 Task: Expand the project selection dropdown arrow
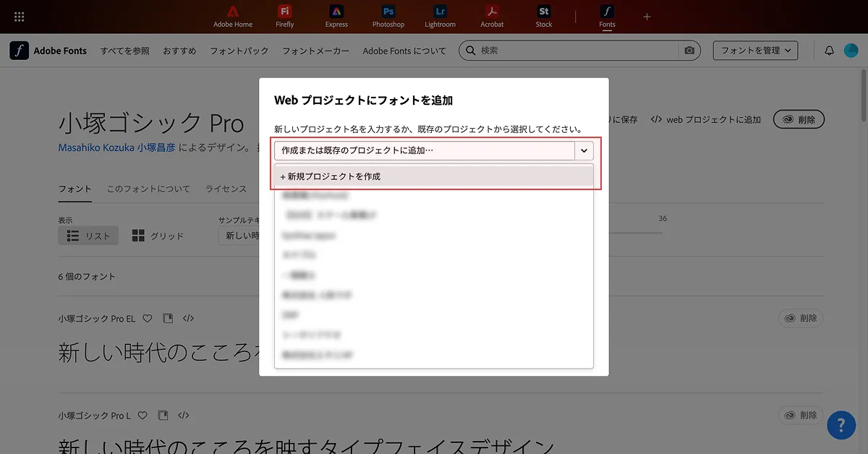point(584,150)
